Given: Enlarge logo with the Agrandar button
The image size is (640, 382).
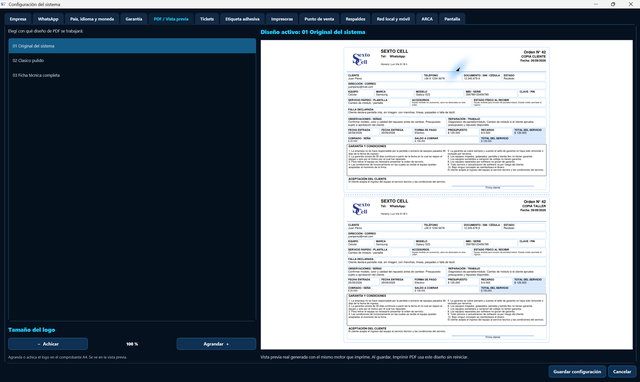Looking at the screenshot, I should pos(216,344).
